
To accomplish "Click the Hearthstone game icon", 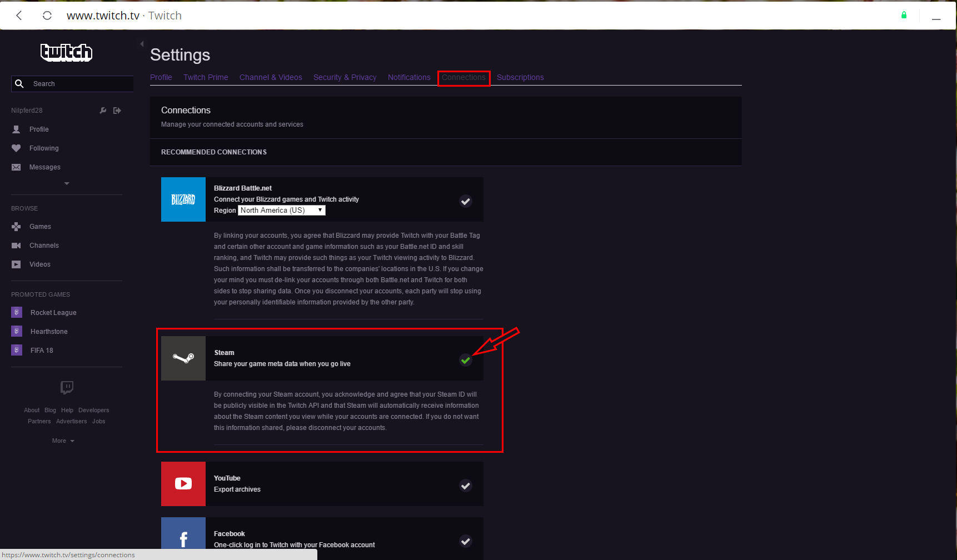I will [17, 331].
